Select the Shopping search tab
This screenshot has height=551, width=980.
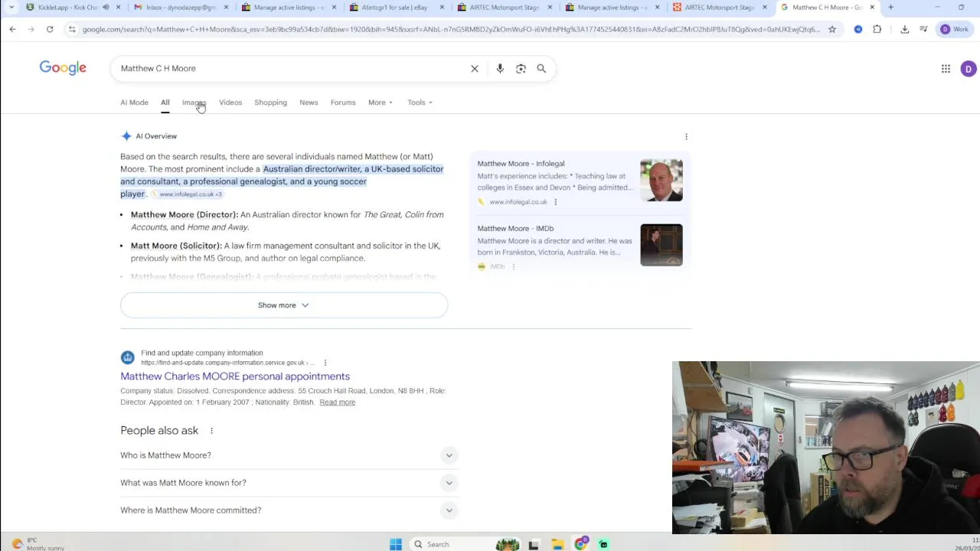(270, 103)
